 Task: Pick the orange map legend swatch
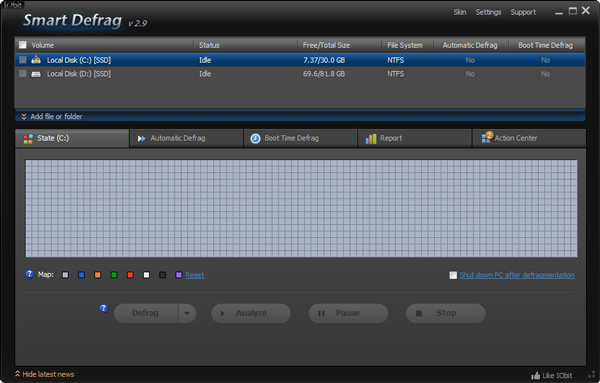pyautogui.click(x=98, y=275)
